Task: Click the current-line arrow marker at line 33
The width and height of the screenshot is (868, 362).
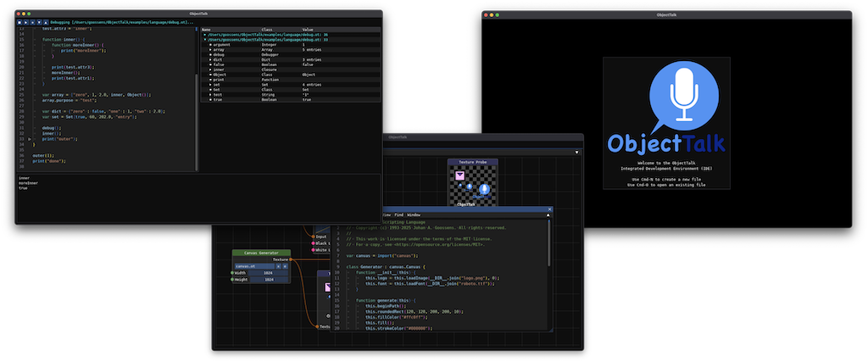Action: point(30,139)
